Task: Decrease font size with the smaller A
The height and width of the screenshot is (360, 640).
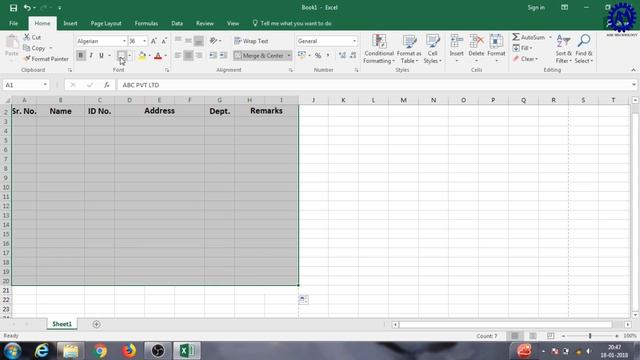Action: pos(164,41)
